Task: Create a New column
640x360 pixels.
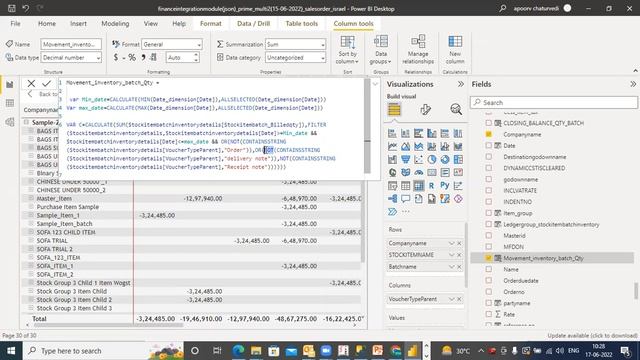Action: tap(455, 50)
